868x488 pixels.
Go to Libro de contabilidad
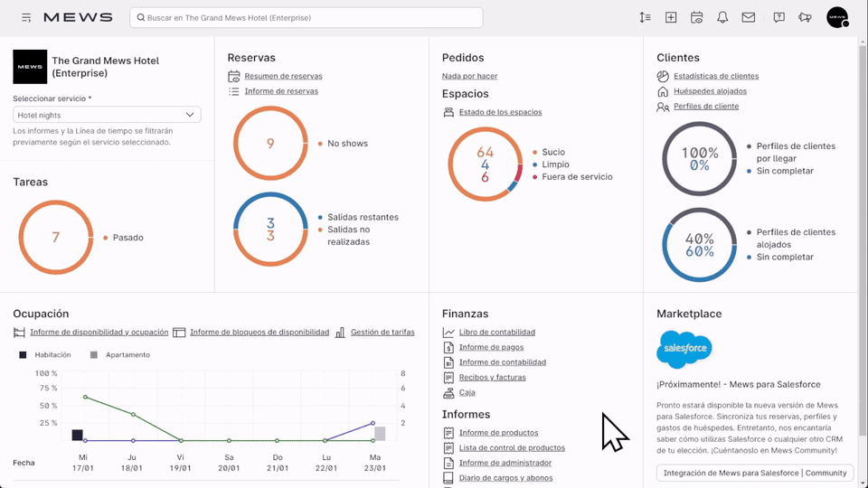pyautogui.click(x=496, y=333)
